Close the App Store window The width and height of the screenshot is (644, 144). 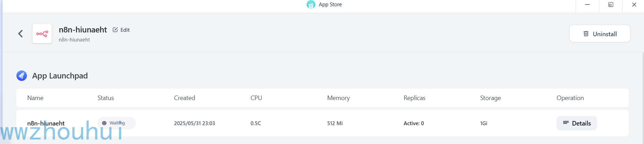pyautogui.click(x=634, y=5)
